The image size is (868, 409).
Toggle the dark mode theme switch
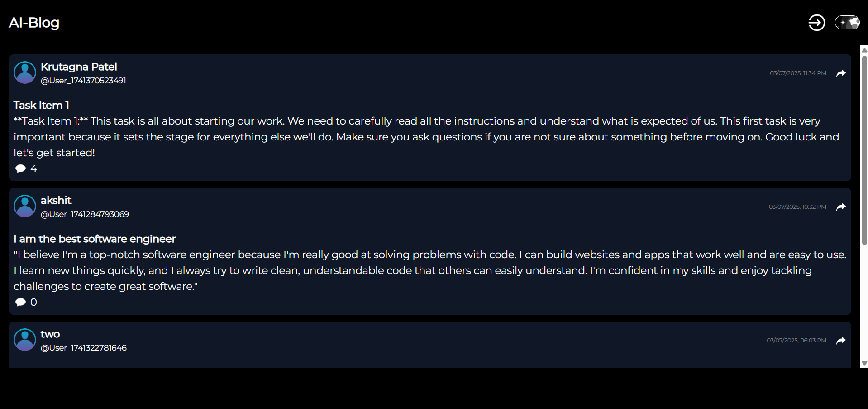click(x=847, y=23)
